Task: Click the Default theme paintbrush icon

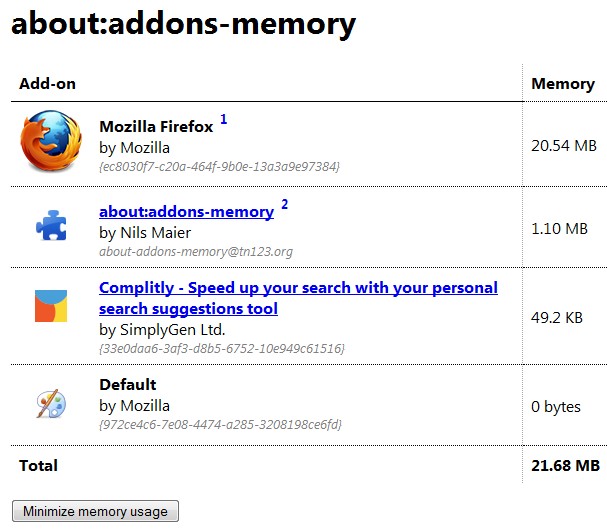Action: click(52, 403)
